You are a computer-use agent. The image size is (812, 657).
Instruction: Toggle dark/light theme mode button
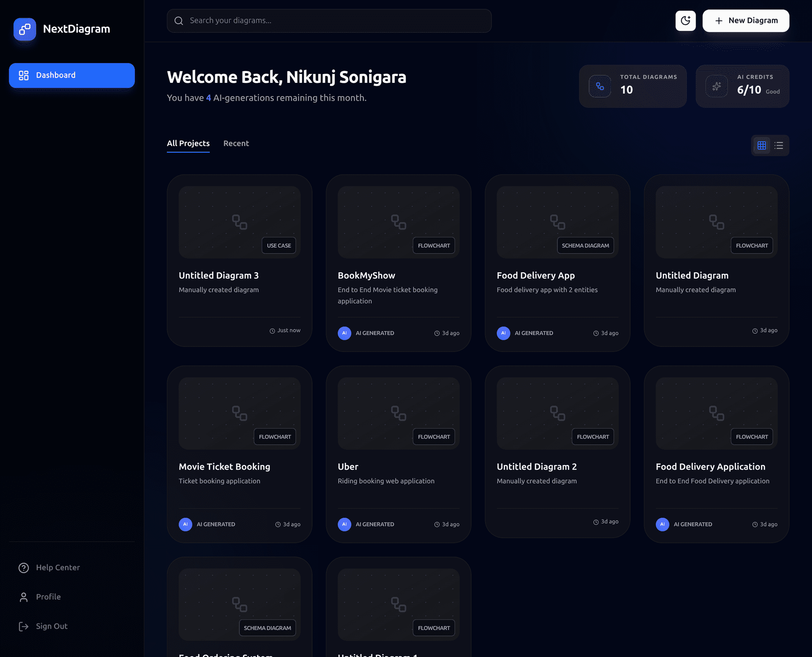[685, 21]
